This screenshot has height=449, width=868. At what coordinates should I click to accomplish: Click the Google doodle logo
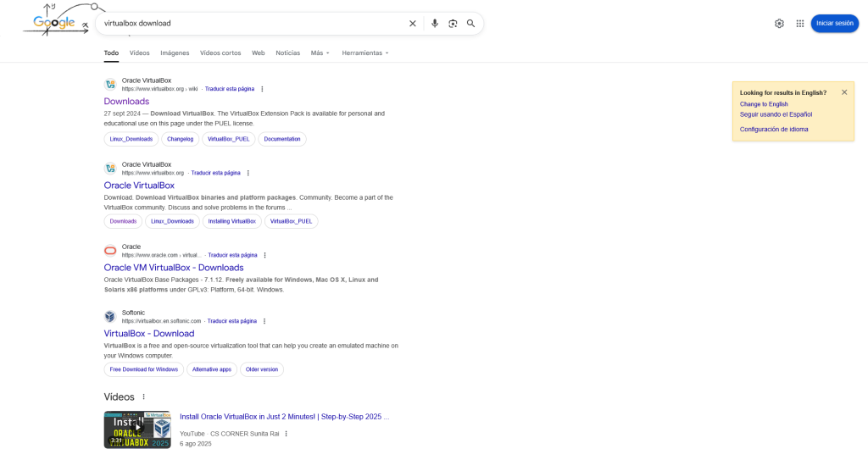pos(56,21)
